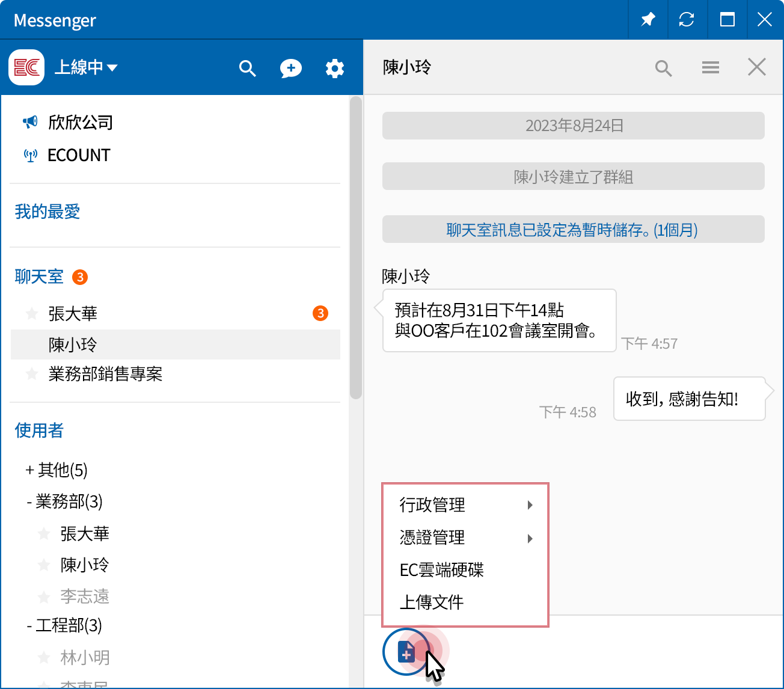Open the 我的最愛 section link
Screen dimensions: 784x689
pyautogui.click(x=47, y=212)
